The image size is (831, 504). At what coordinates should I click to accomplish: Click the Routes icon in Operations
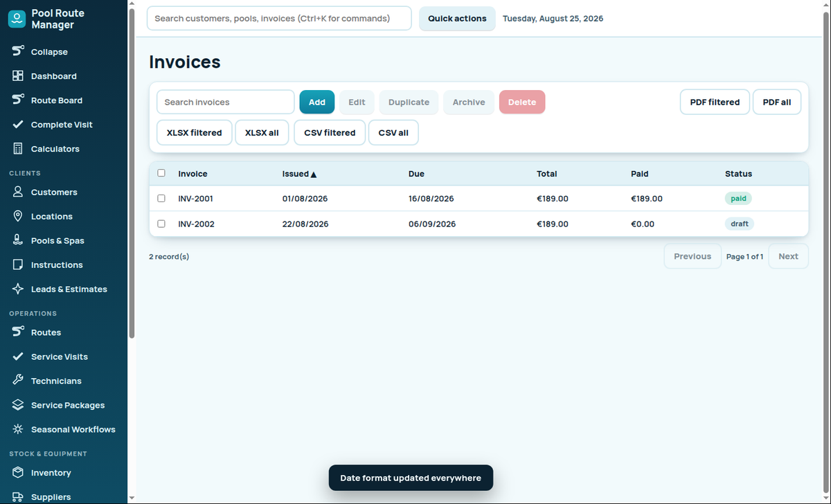[18, 333]
